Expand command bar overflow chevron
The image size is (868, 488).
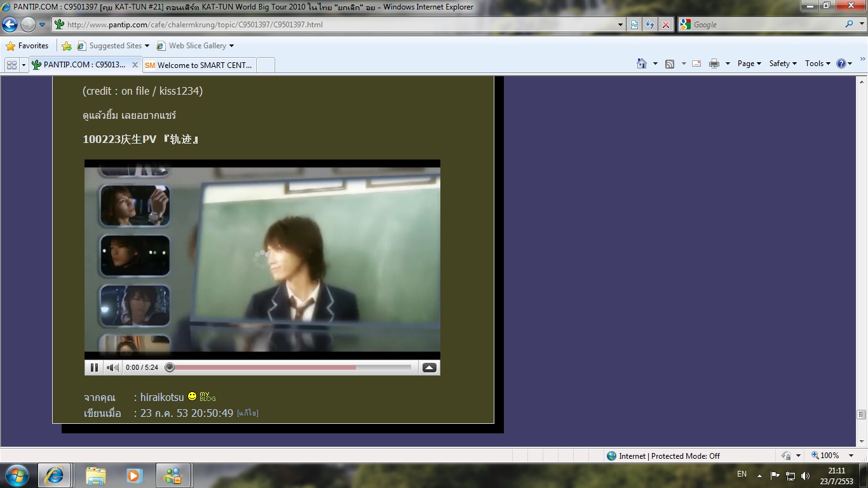point(863,60)
